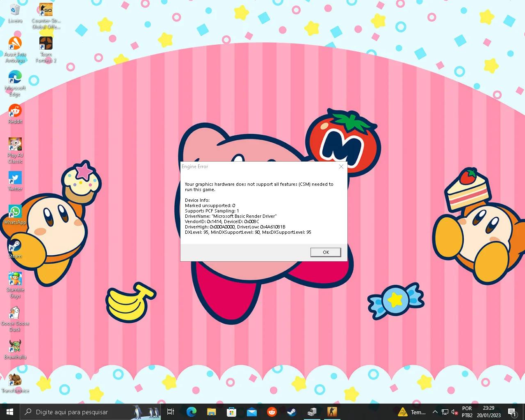This screenshot has height=420, width=525.
Task: Select the Brawlhalla desktop shortcut
Action: pos(15,349)
